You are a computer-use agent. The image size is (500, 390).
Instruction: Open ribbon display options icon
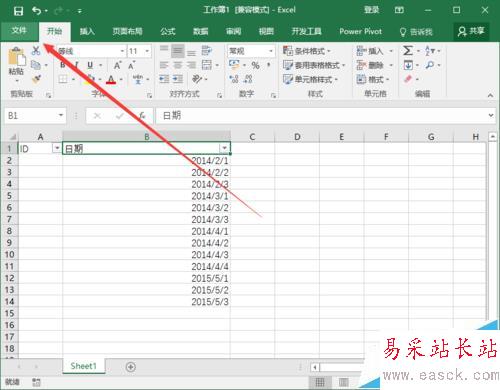(399, 10)
